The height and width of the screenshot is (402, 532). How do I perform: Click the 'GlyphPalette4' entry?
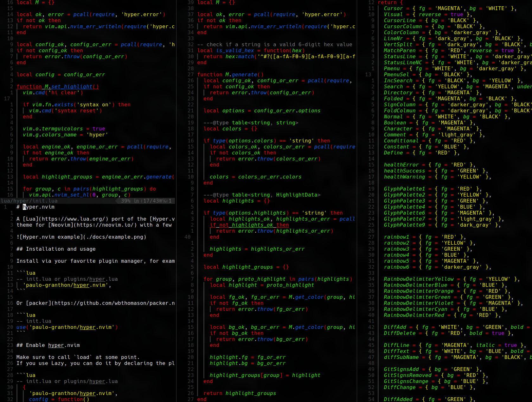434,207
